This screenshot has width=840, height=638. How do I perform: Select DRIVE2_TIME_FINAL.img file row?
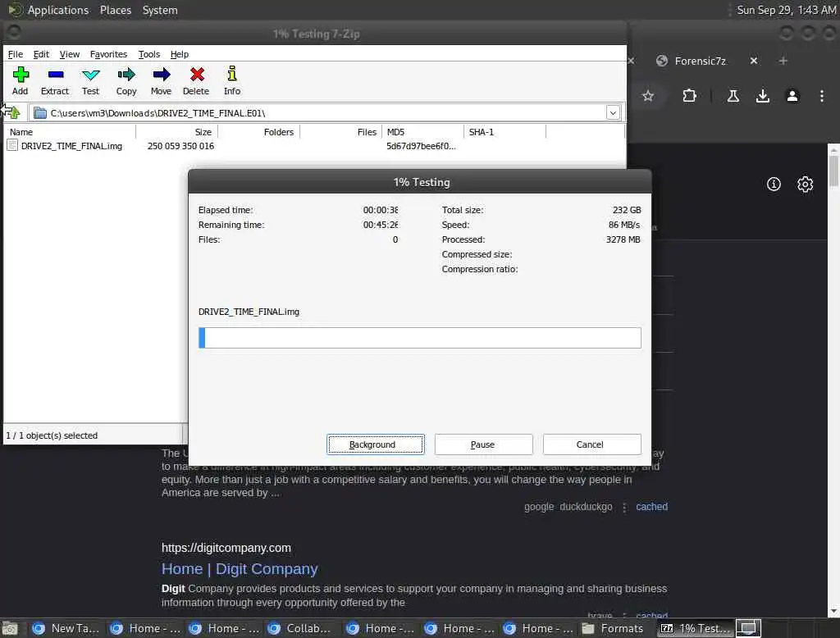(x=71, y=146)
